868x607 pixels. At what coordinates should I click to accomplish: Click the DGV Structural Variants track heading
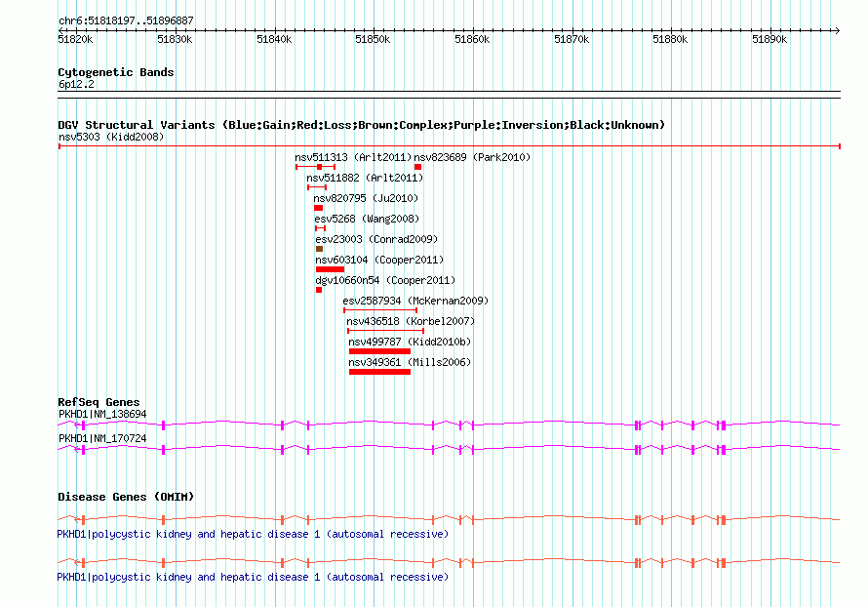[362, 125]
